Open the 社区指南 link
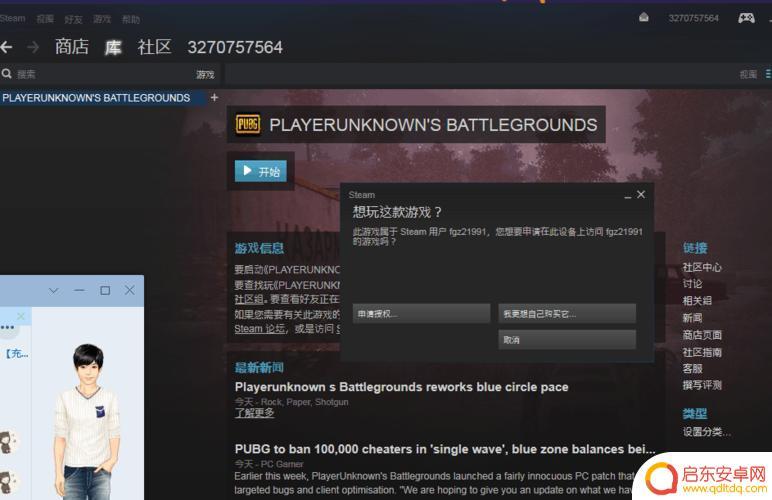Image resolution: width=772 pixels, height=500 pixels. click(x=702, y=352)
